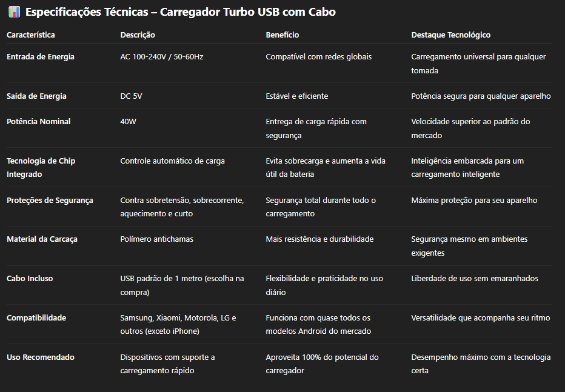Click the 'Material da Carcaça' row label
The width and height of the screenshot is (565, 392).
(42, 239)
